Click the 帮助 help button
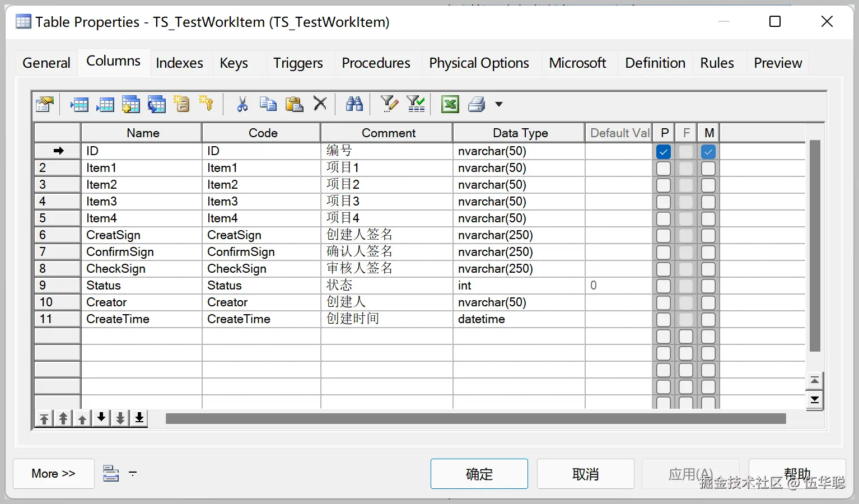 coord(797,474)
